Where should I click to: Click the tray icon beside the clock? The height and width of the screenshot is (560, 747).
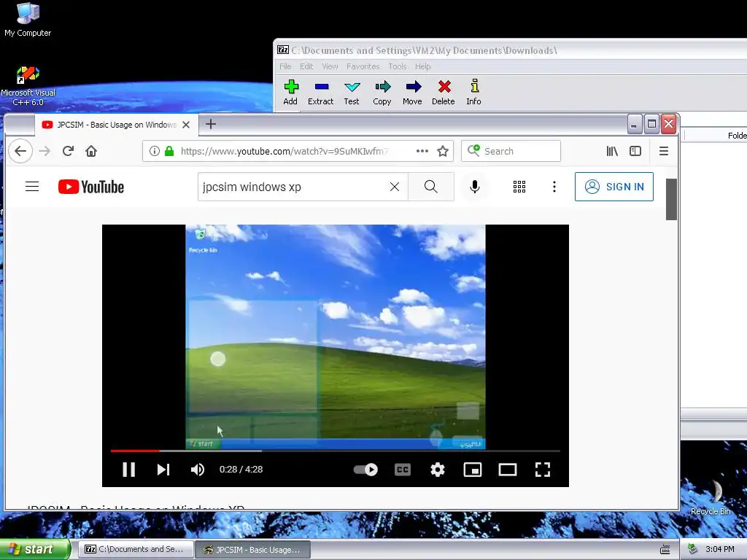[692, 549]
